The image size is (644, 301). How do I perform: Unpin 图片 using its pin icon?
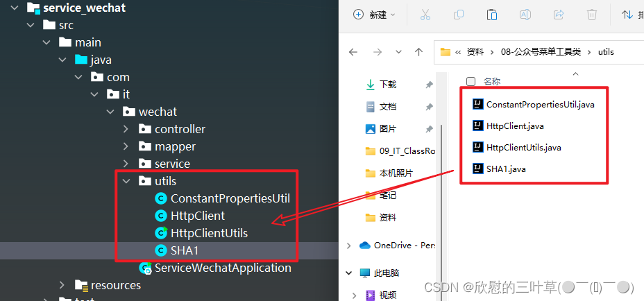[x=429, y=129]
